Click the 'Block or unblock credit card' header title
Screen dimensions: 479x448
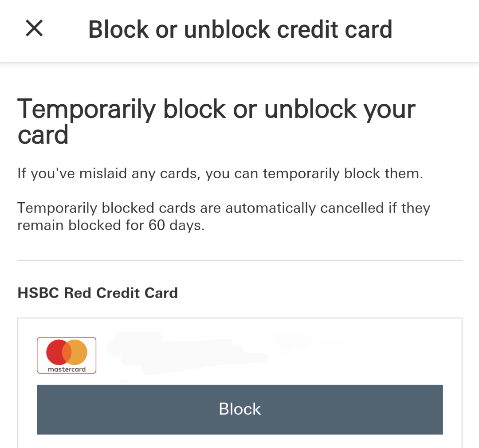240,29
